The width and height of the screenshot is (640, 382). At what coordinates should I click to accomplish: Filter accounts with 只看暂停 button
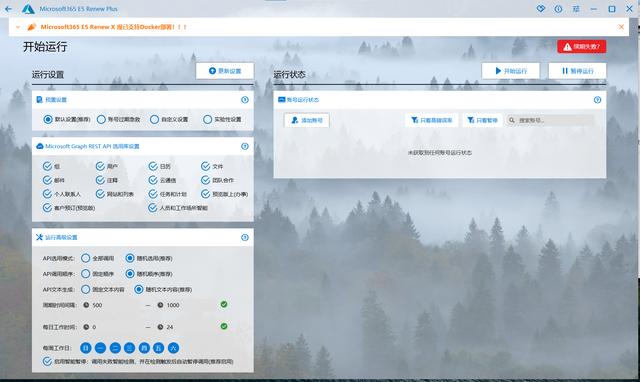[x=482, y=120]
